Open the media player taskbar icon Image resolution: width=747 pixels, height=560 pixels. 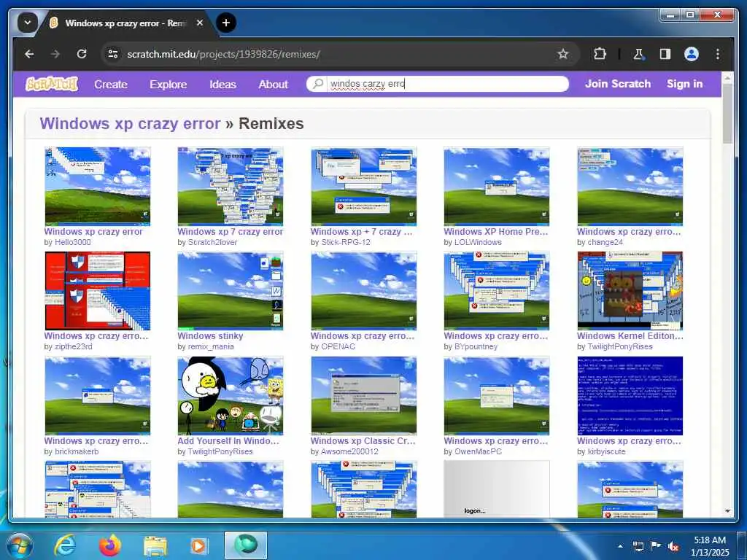[198, 545]
